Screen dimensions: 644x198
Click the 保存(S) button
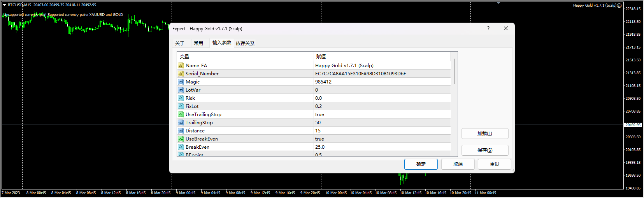pyautogui.click(x=485, y=150)
